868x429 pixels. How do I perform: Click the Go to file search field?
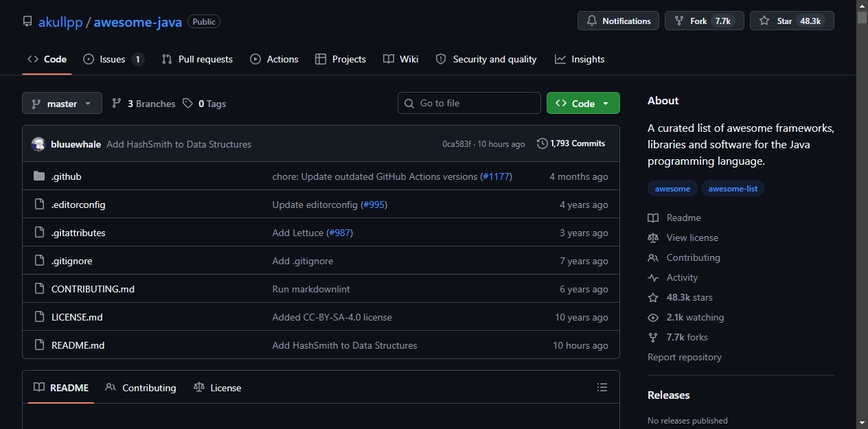click(469, 103)
